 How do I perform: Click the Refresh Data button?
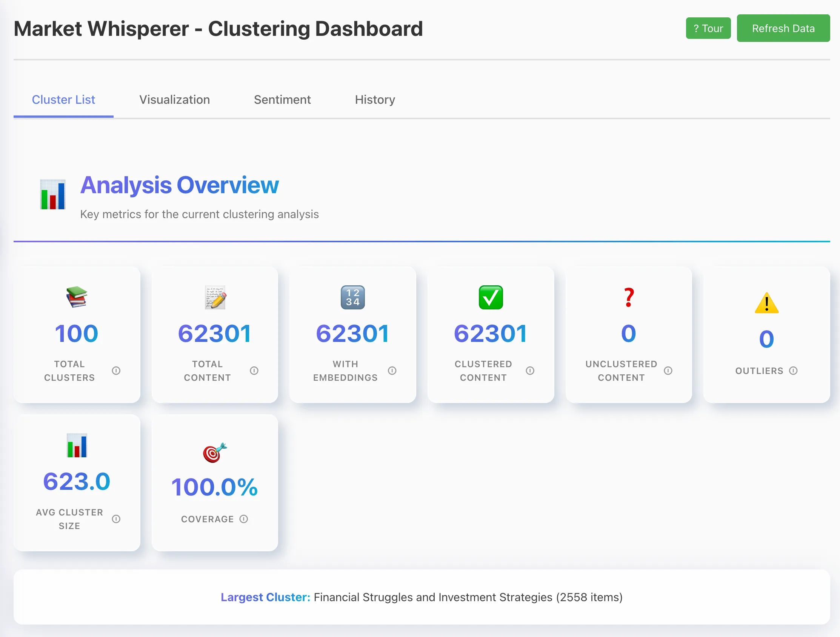point(783,28)
